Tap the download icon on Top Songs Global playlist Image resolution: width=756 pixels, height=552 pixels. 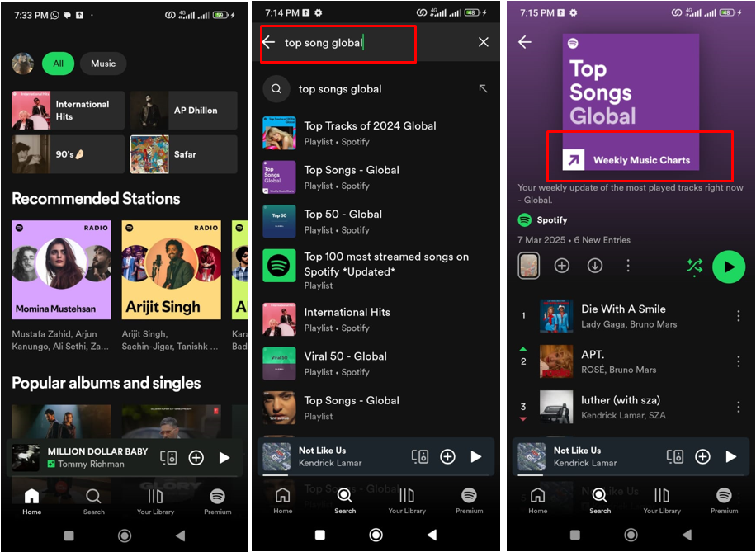[594, 266]
